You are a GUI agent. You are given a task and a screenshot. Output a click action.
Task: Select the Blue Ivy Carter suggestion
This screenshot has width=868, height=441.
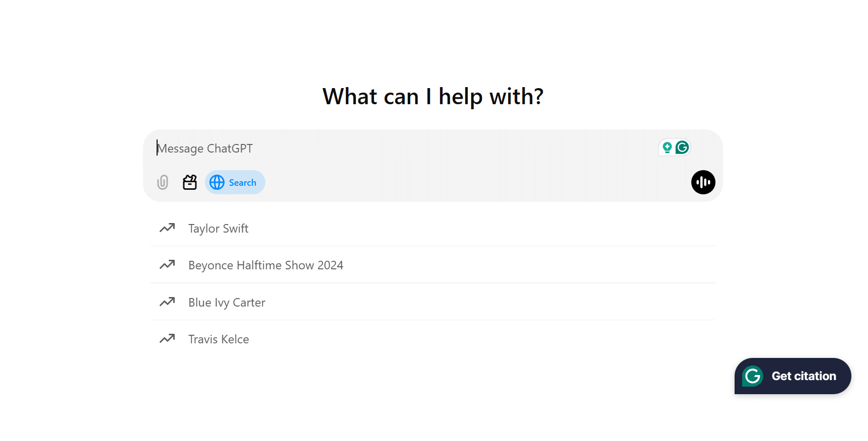tap(227, 302)
